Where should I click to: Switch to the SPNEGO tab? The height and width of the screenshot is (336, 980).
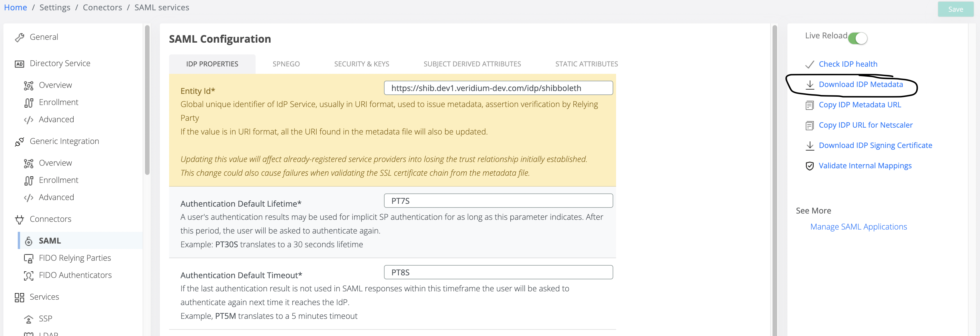pos(286,64)
